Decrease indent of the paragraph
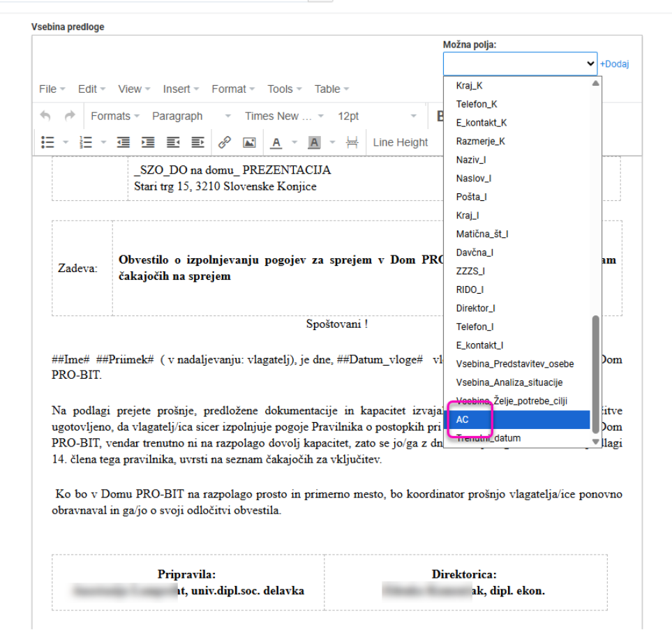672x630 pixels. click(124, 142)
